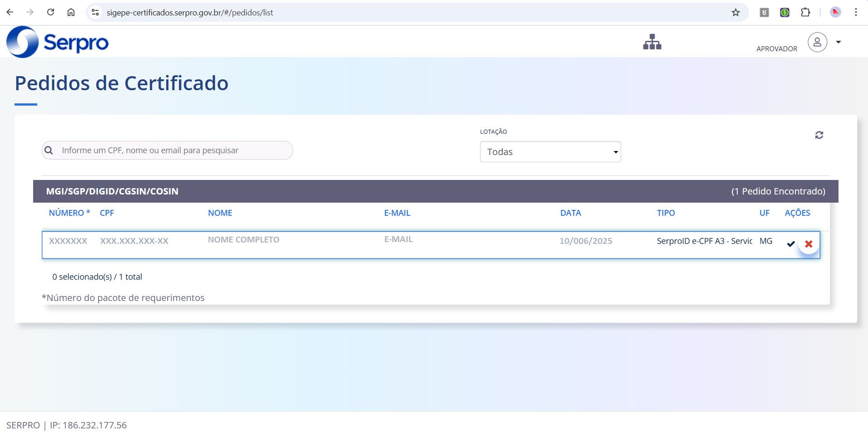Collapse the MGI/SGP/DIGID/CGSIN/COSIN group header
This screenshot has width=868, height=437.
112,191
